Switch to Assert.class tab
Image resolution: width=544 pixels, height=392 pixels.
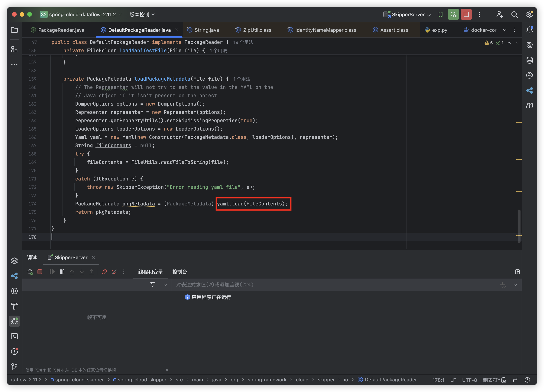391,30
